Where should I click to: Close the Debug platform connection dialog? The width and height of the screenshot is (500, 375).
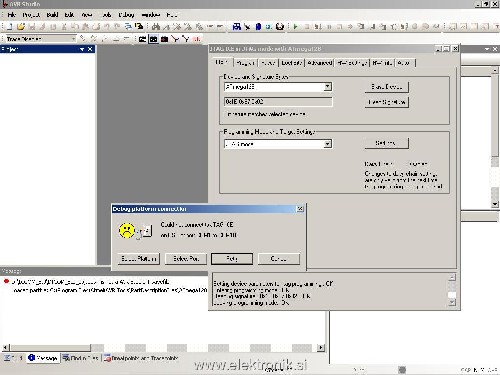pyautogui.click(x=300, y=209)
